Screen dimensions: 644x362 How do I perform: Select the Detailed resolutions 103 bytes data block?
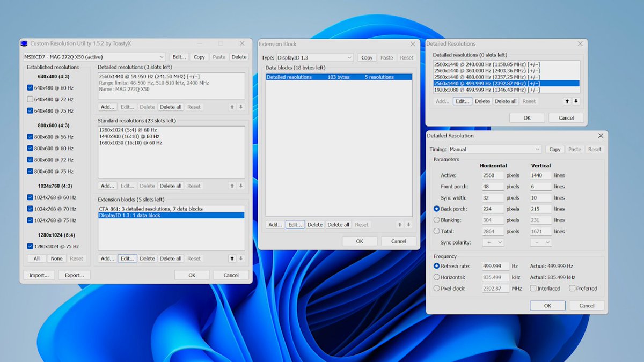click(339, 77)
